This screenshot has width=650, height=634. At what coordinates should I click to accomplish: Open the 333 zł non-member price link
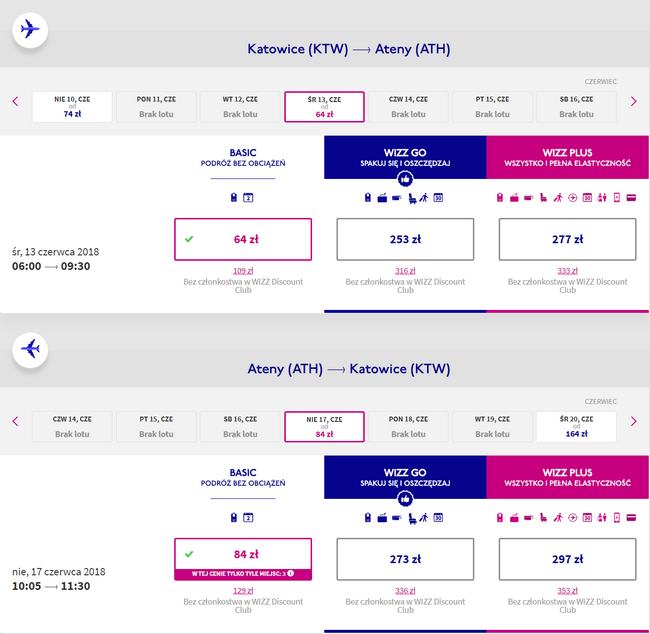[x=568, y=271]
